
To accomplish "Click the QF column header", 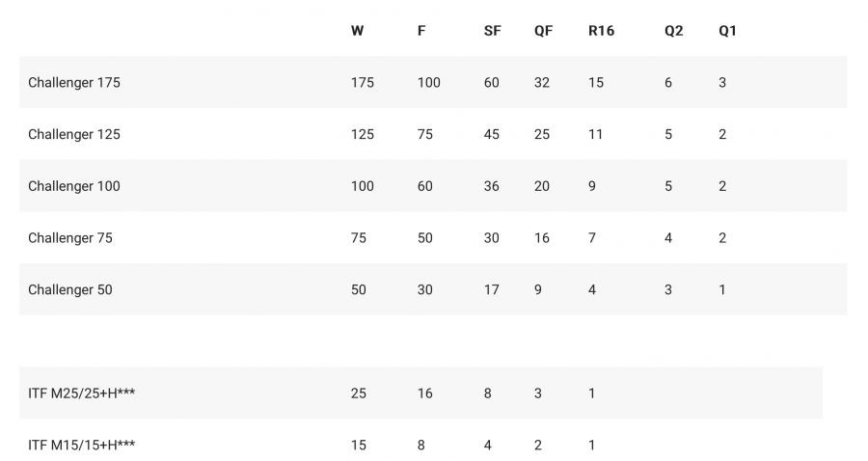I will 544,31.
